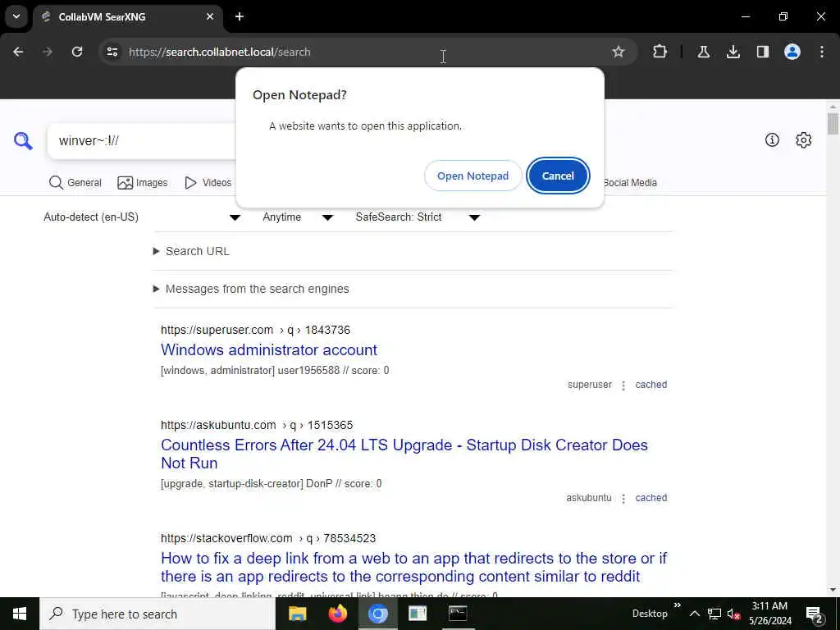The width and height of the screenshot is (840, 630).
Task: Expand the Search URL section
Action: pos(191,251)
